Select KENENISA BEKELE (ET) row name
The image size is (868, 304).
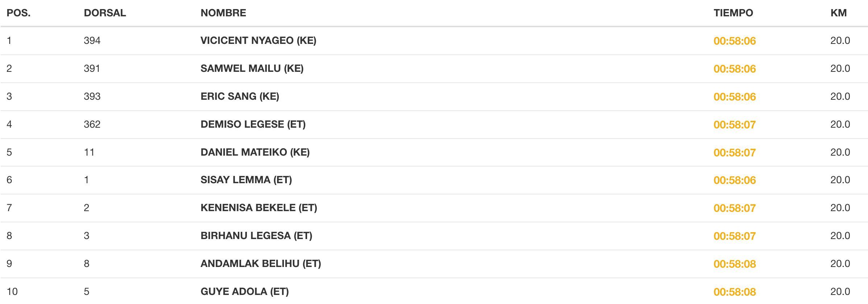tap(259, 208)
